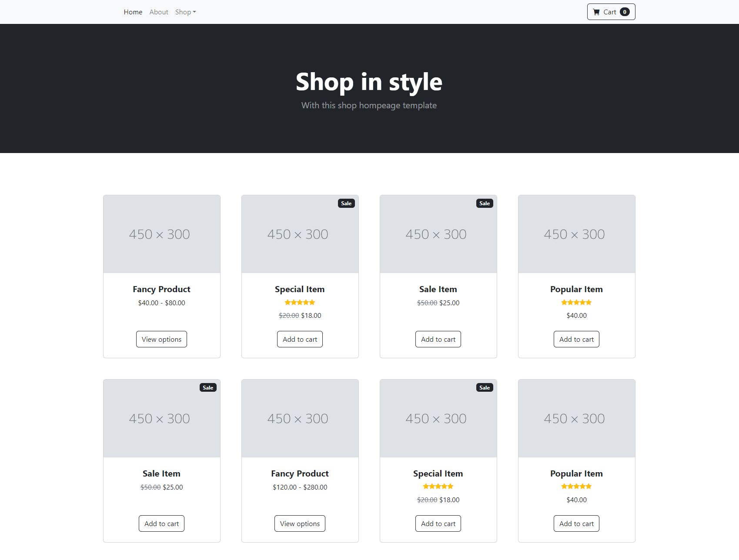View options for the $120.00 - $280.00 Fancy Product
Image resolution: width=739 pixels, height=560 pixels.
pos(300,523)
